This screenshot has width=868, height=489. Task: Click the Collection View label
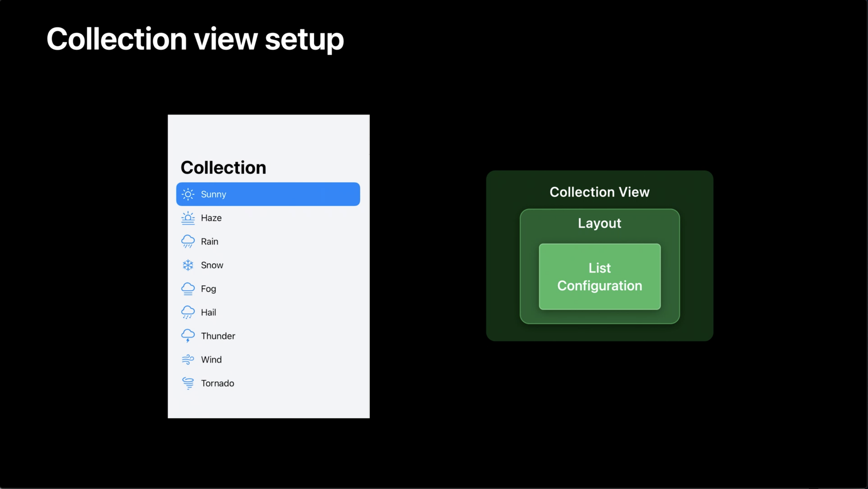click(599, 192)
